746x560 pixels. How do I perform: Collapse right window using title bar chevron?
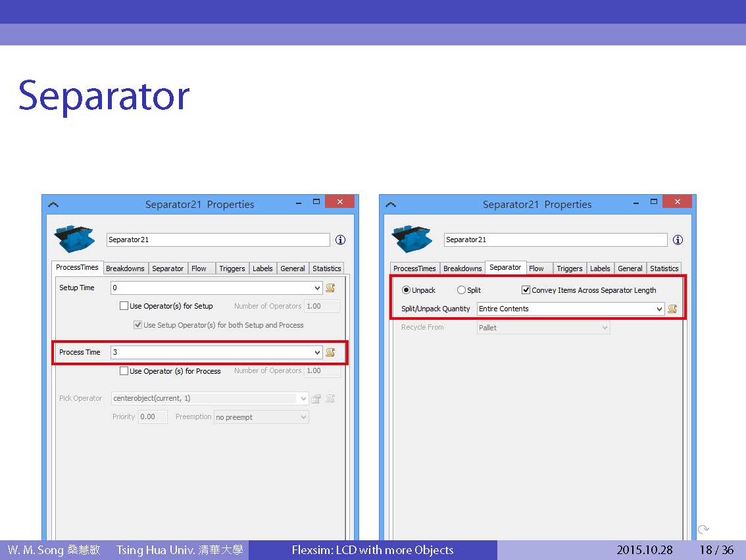point(391,205)
